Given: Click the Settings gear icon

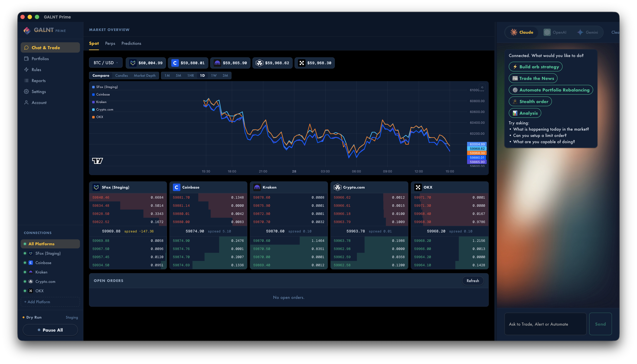Looking at the screenshot, I should tap(26, 91).
